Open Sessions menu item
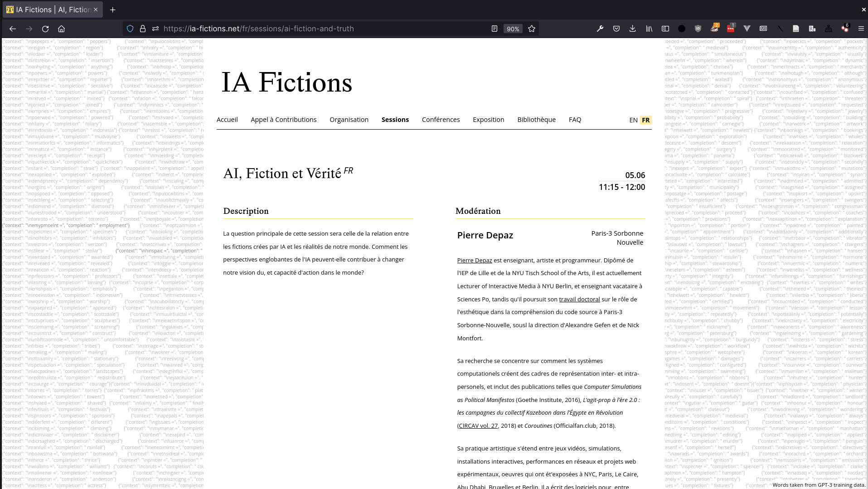Image resolution: width=868 pixels, height=489 pixels. tap(395, 120)
